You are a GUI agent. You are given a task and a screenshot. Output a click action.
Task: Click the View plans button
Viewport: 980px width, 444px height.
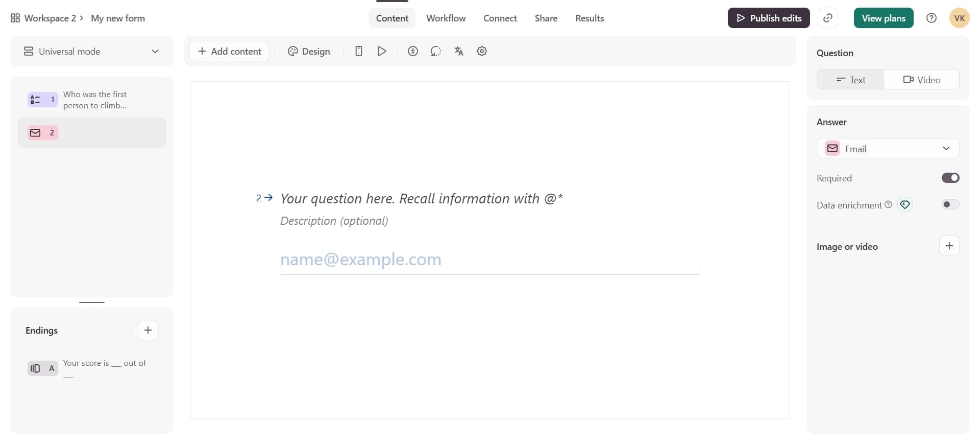884,18
